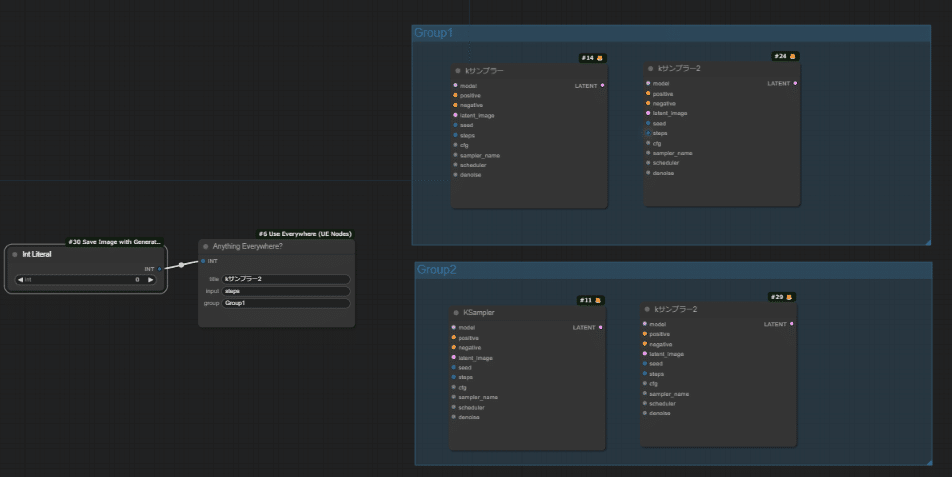Click the '#30 Save Image with Generat...' badge
The width and height of the screenshot is (952, 477).
coord(115,242)
